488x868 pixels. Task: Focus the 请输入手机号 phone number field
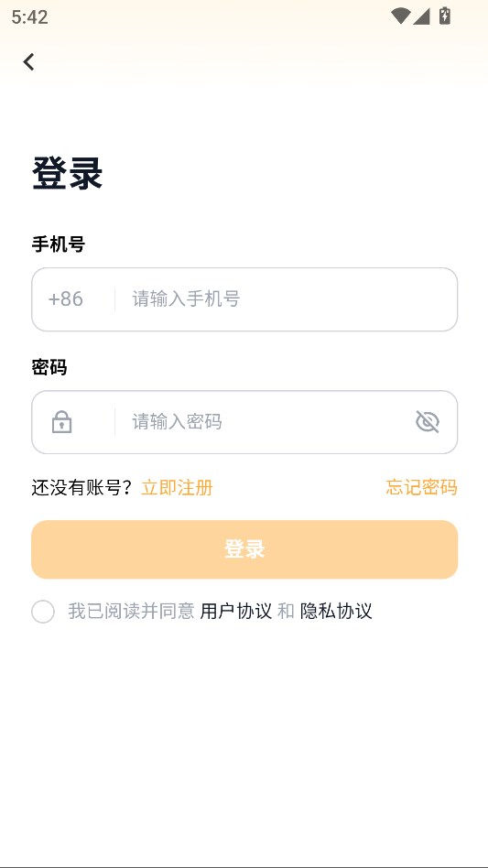point(287,299)
